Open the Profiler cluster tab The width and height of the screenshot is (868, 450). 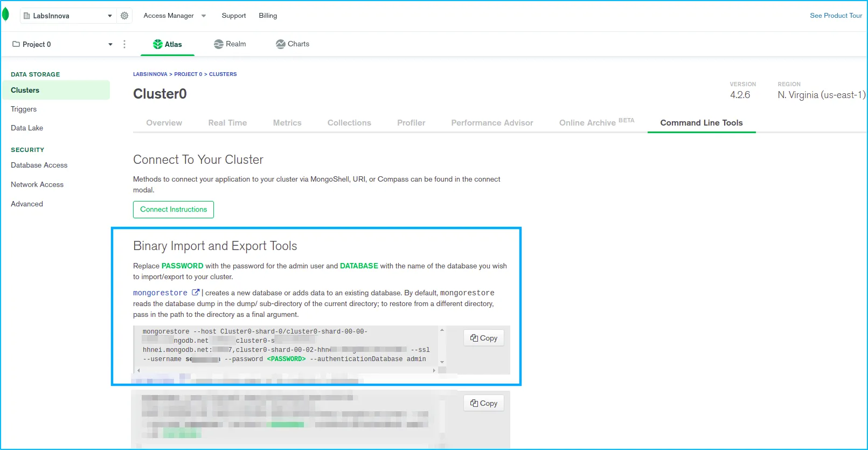(411, 123)
